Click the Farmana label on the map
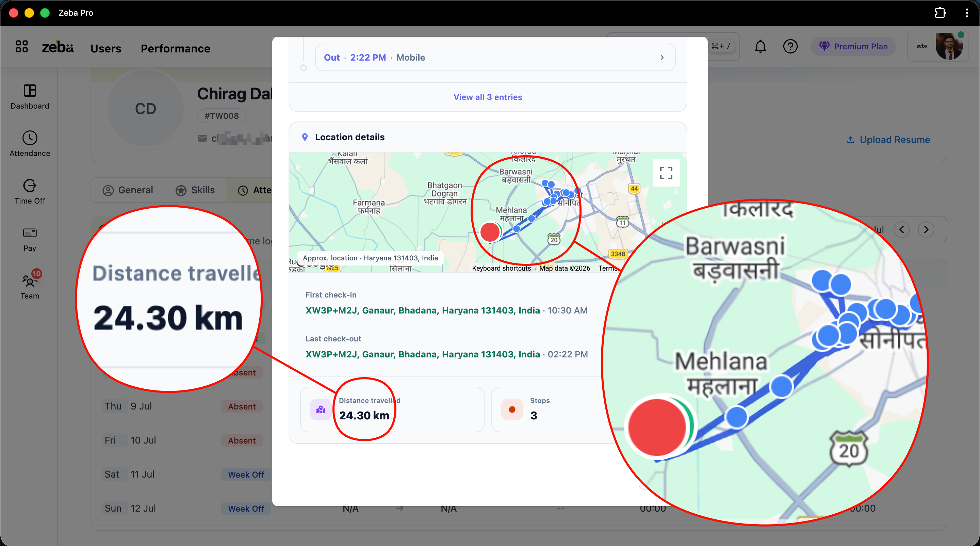 [369, 207]
